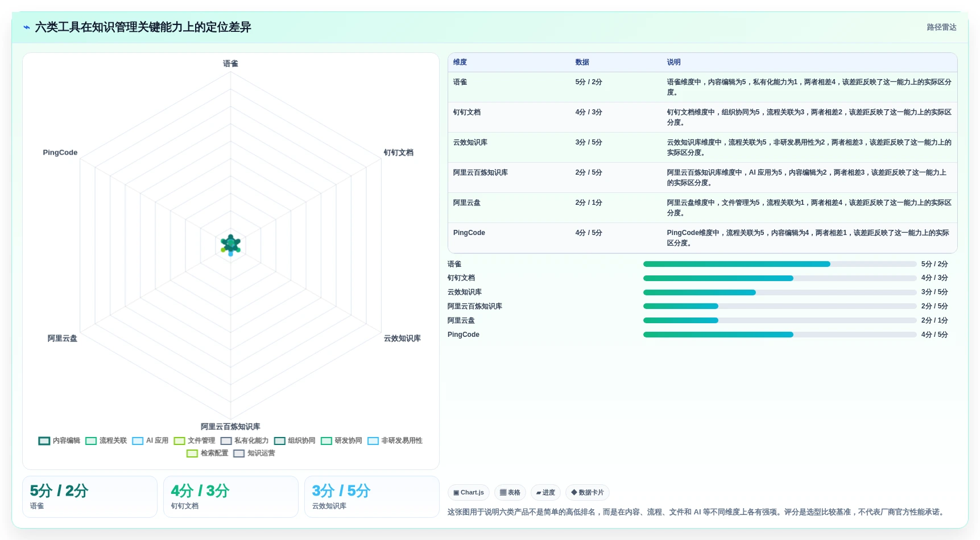
Task: Toggle AI 应用 legend swatch
Action: (138, 441)
